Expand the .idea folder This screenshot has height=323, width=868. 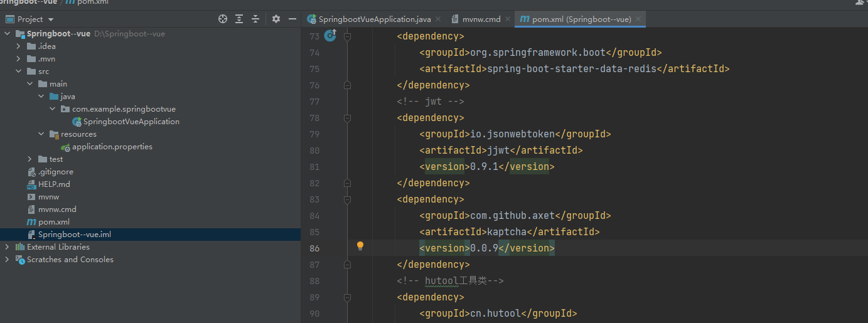tap(19, 46)
